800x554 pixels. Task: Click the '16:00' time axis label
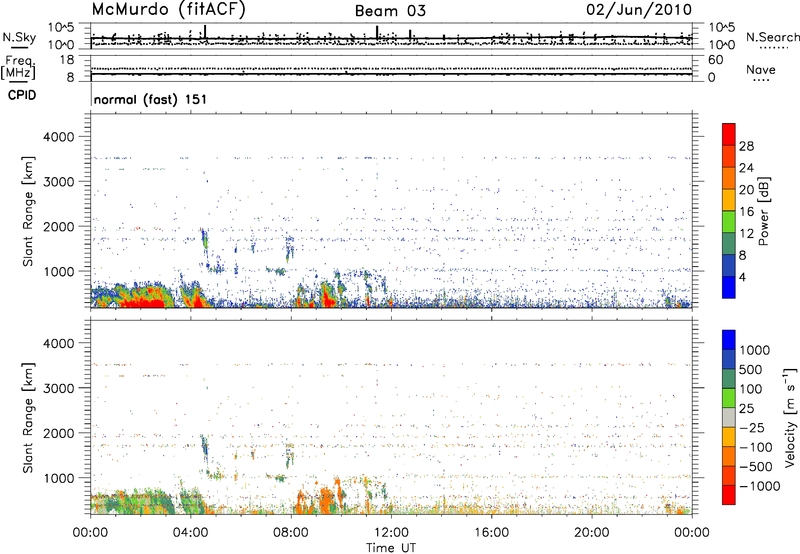point(491,533)
